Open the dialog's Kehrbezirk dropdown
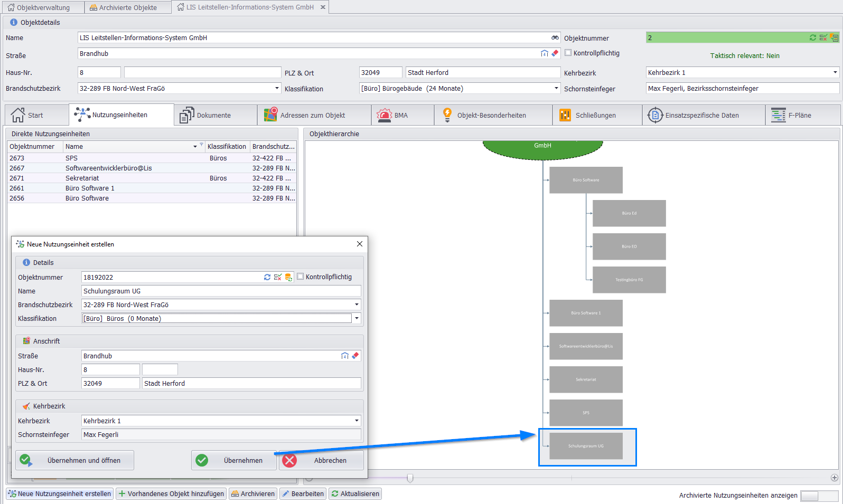843x504 pixels. pos(357,421)
